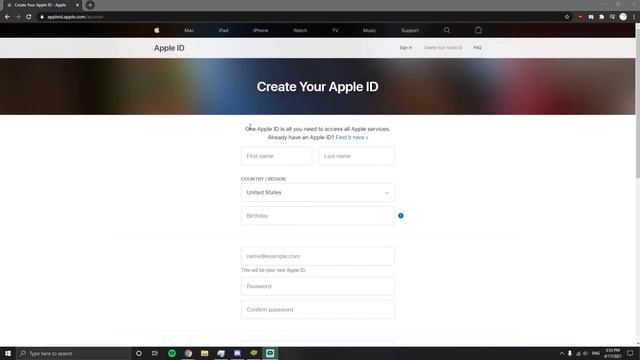Open notification center icon
Screen dimensions: 640x360
(630, 353)
